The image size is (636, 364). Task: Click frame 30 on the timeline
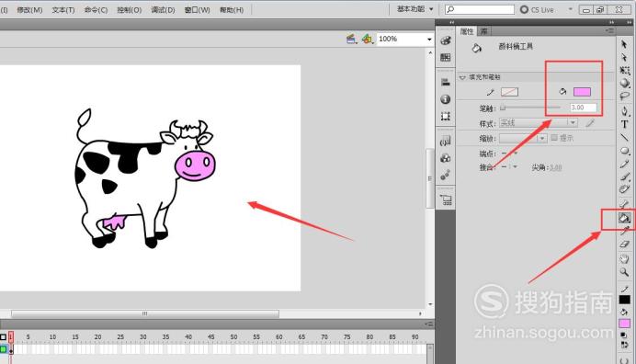point(142,348)
